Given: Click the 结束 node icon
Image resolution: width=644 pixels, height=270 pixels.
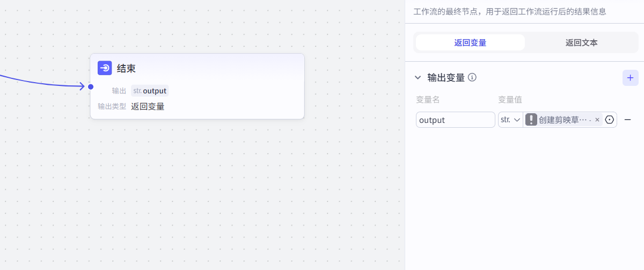Looking at the screenshot, I should pos(105,68).
